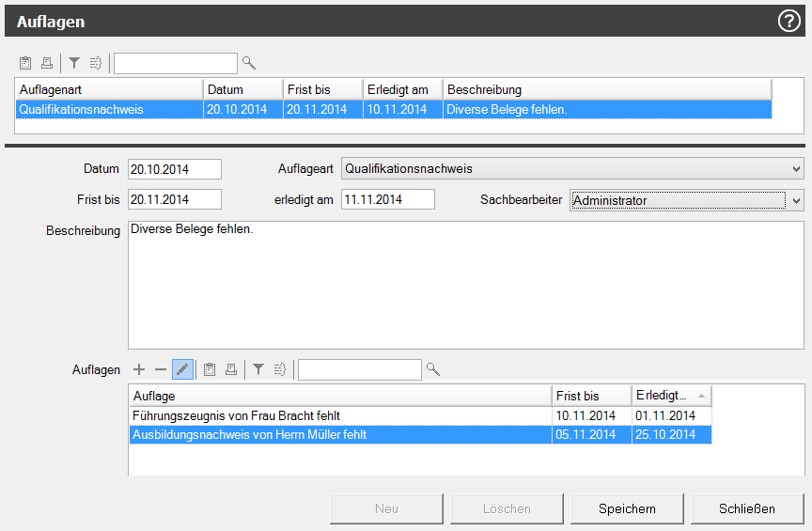Toggle the pencil edit icon in Auflagen toolbar
Image resolution: width=812 pixels, height=531 pixels.
183,370
